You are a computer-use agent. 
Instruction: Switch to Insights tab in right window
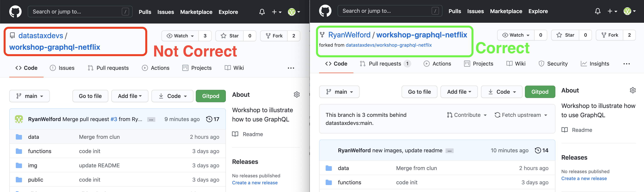(595, 64)
